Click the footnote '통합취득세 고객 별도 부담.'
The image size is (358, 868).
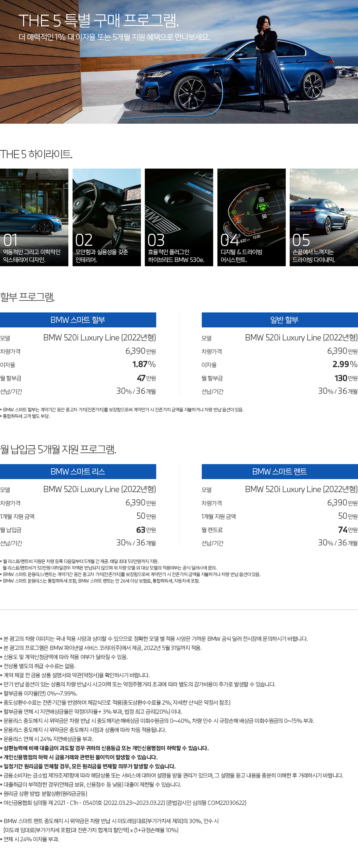click(x=25, y=416)
